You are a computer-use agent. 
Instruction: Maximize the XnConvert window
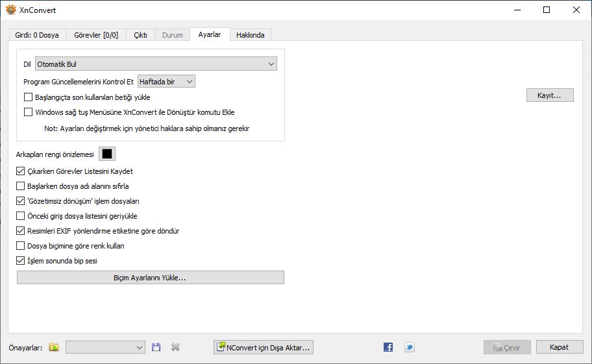[547, 10]
